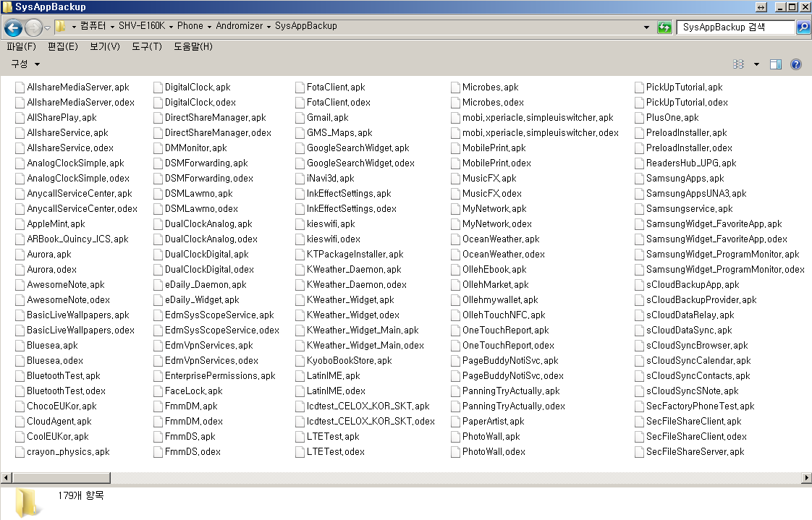The height and width of the screenshot is (520, 812).
Task: Select the FaceLock.apk file icon
Action: [159, 391]
